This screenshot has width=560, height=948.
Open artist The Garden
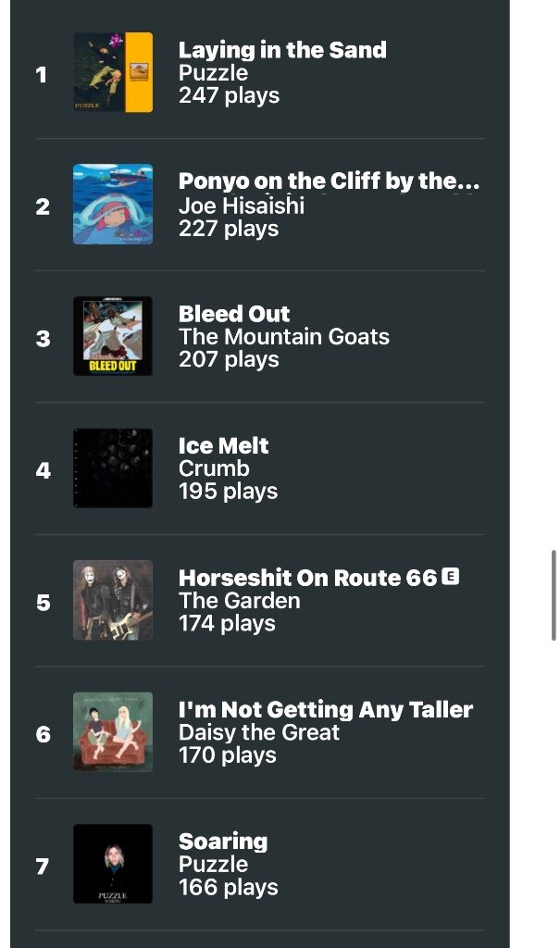240,600
